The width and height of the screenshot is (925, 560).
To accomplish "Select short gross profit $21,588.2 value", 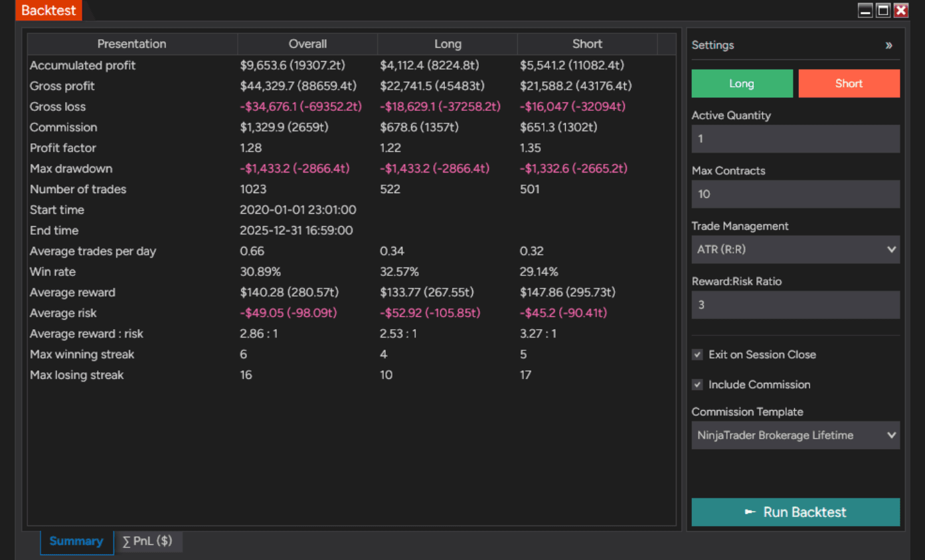I will click(x=576, y=86).
